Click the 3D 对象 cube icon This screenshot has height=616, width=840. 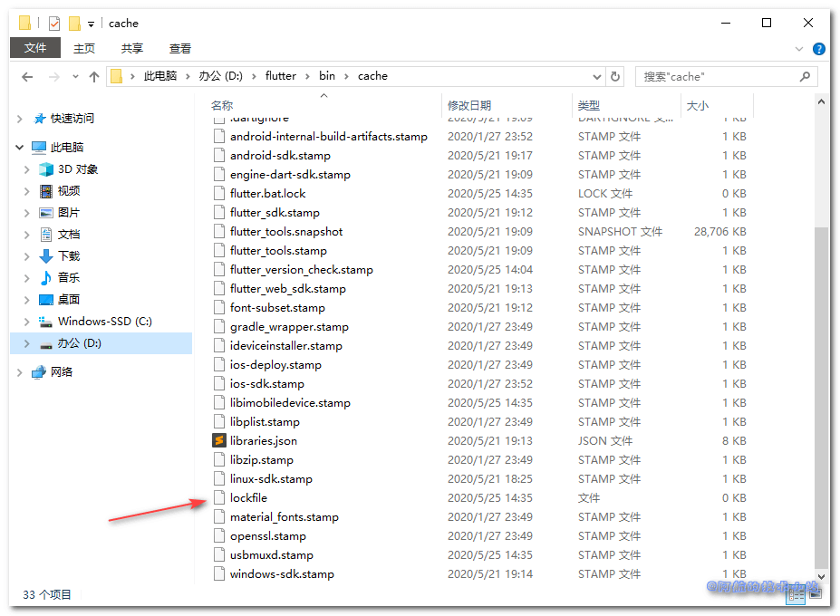click(46, 169)
